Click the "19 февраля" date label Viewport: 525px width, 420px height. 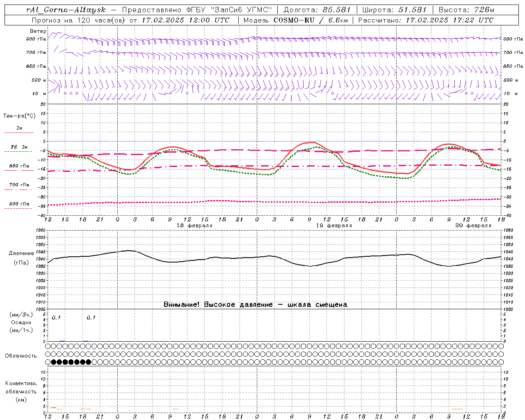tap(334, 226)
